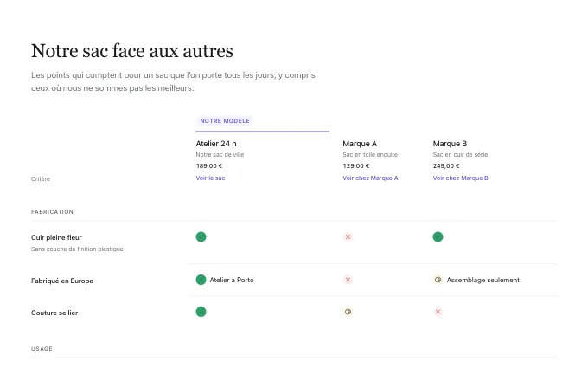Click the green check beside Atelier à Porto
The width and height of the screenshot is (588, 368).
pos(201,280)
